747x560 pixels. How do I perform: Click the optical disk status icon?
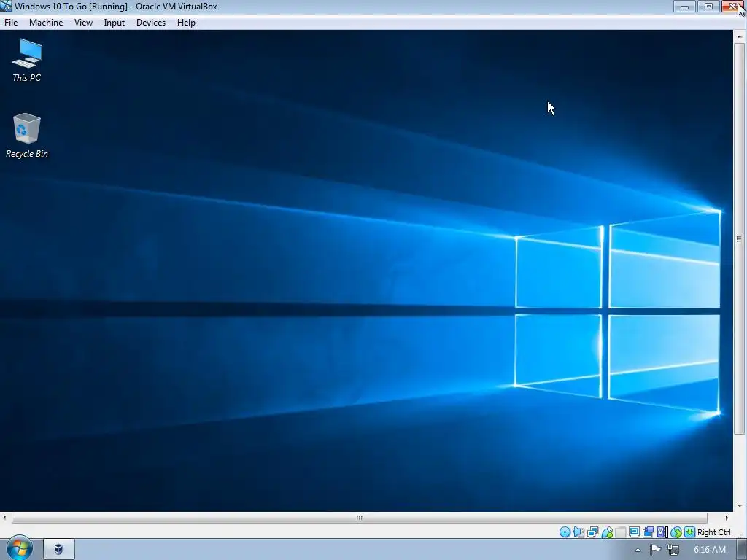tap(565, 532)
